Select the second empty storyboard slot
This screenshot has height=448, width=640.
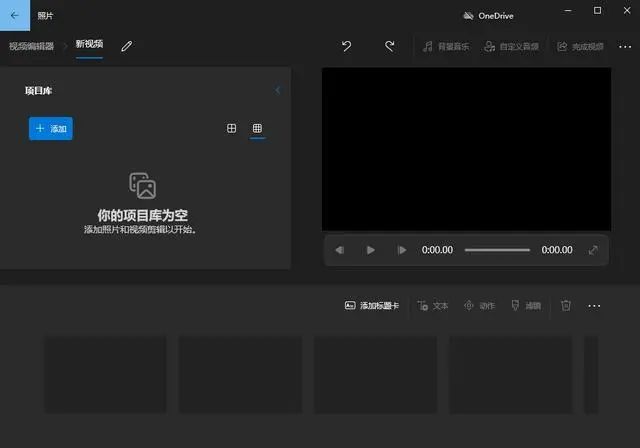(x=240, y=375)
